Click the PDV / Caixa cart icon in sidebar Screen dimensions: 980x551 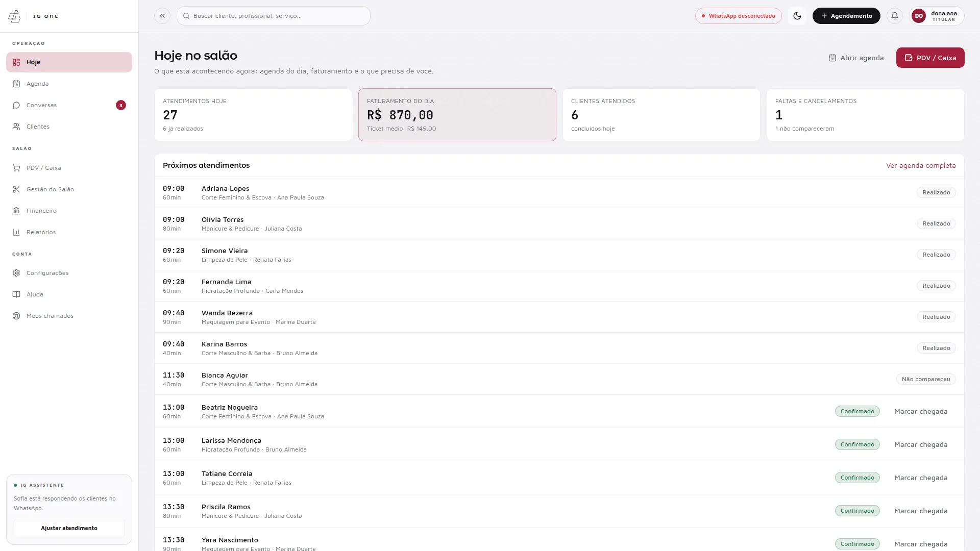tap(16, 168)
